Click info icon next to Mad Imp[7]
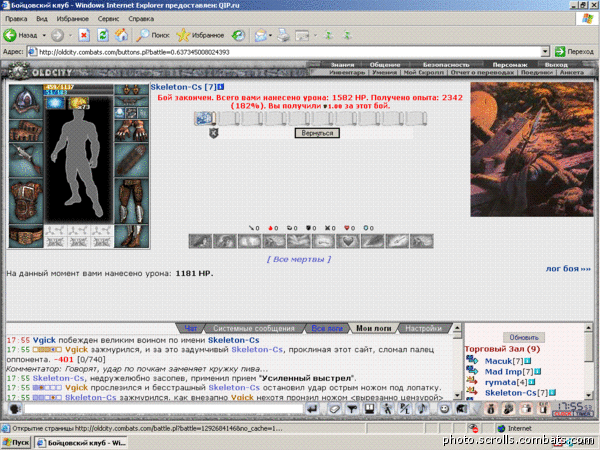This screenshot has height=450, width=600. tap(538, 372)
